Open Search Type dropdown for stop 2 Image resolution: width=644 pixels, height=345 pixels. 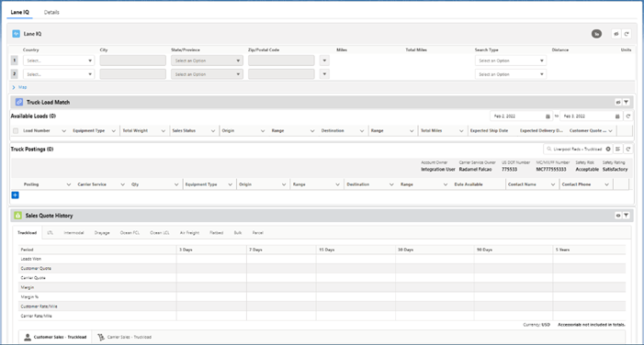coord(511,74)
